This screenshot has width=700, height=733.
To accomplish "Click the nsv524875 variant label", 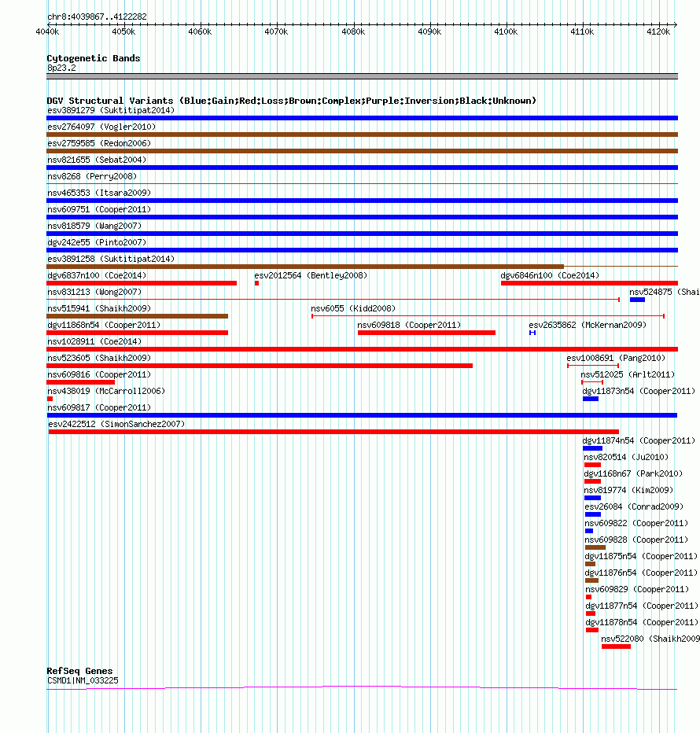I will point(665,292).
